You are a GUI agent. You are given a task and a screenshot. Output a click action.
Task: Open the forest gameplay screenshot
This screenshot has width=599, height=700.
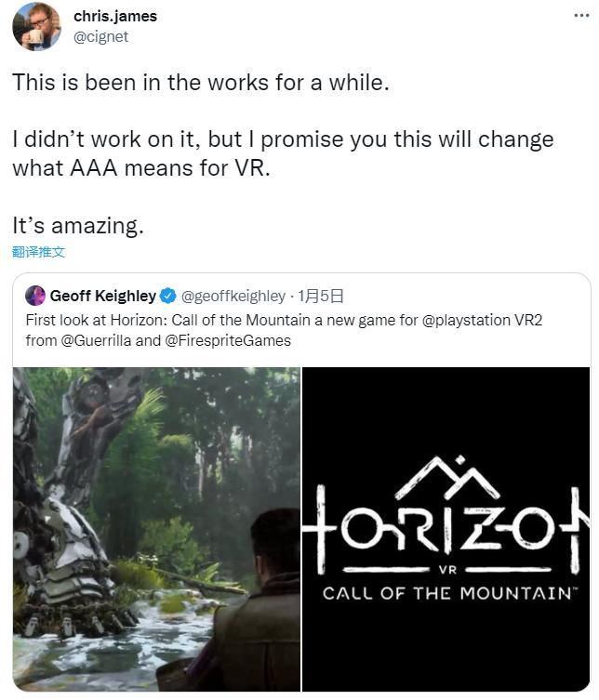[156, 529]
